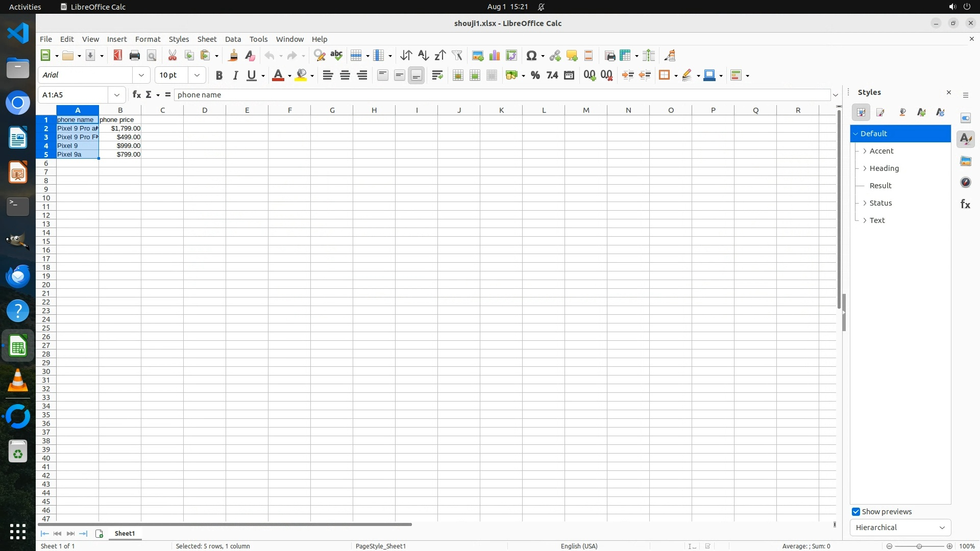Expand the Heading style group
This screenshot has height=551, width=980.
[x=865, y=168]
